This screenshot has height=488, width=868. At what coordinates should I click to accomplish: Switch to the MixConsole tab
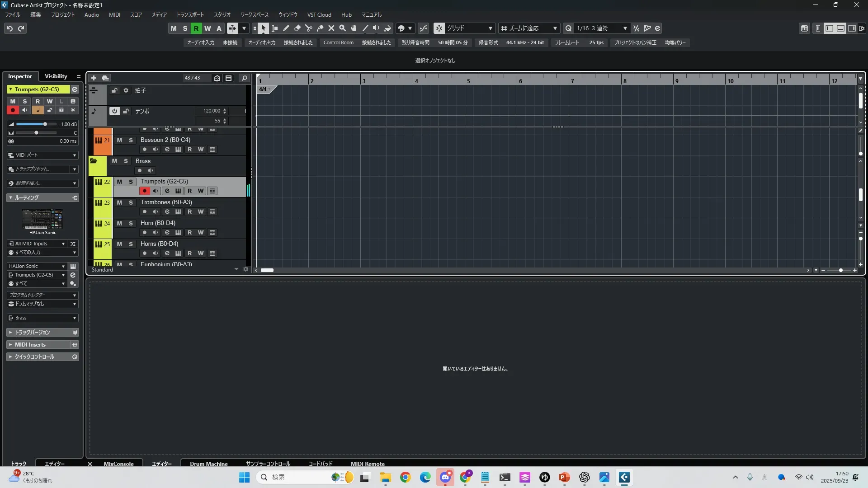[118, 464]
